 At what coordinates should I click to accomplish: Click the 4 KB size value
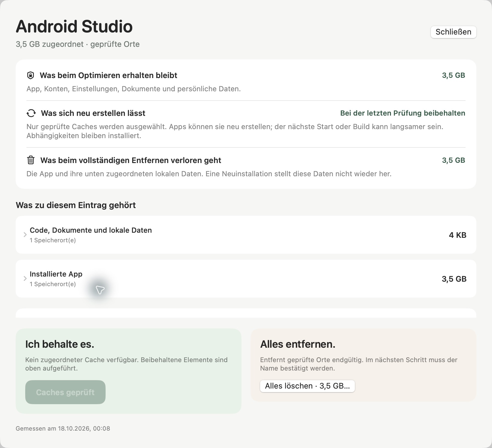click(457, 235)
